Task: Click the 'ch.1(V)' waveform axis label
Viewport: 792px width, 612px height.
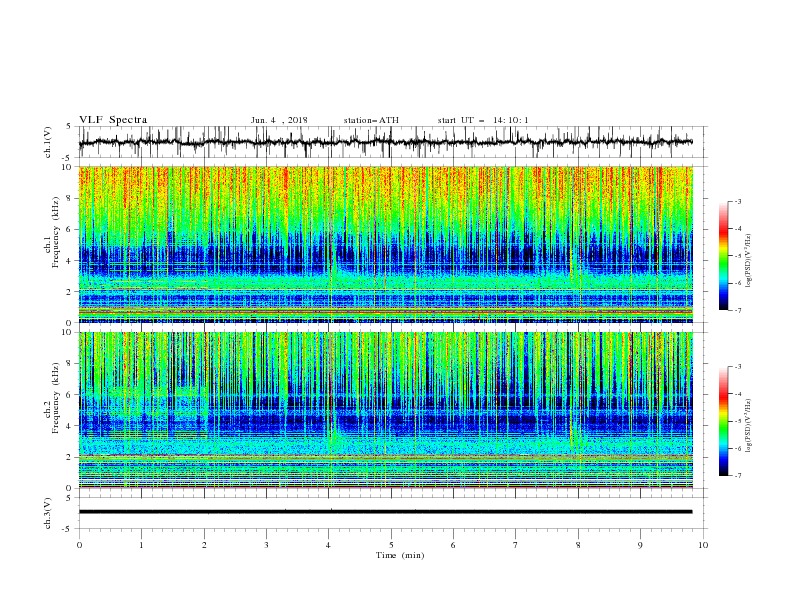Action: [x=48, y=142]
